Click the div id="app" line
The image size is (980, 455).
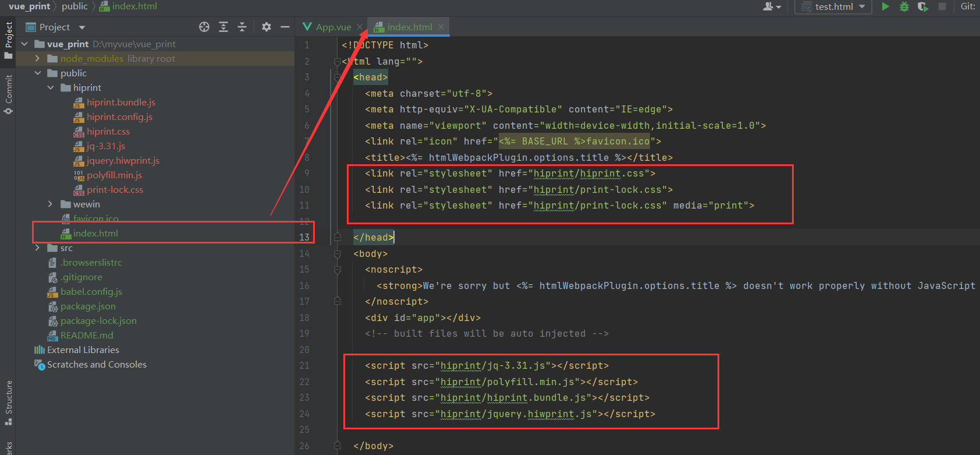(422, 318)
